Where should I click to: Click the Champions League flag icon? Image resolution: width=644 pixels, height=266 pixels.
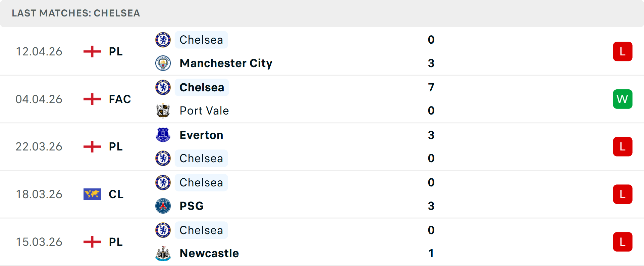coord(92,194)
